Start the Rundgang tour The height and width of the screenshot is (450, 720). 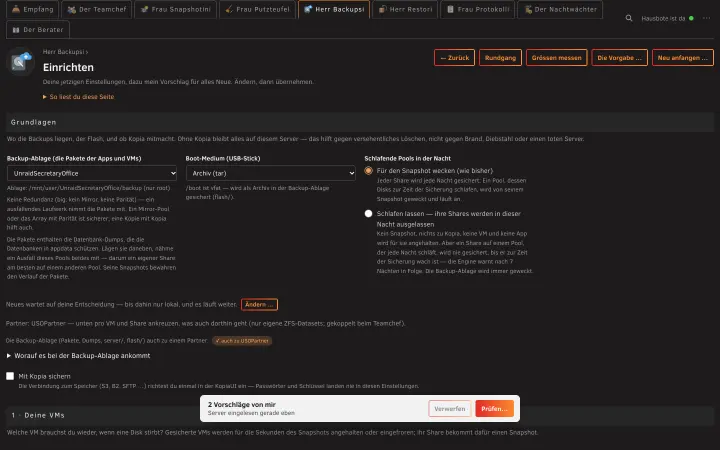500,58
